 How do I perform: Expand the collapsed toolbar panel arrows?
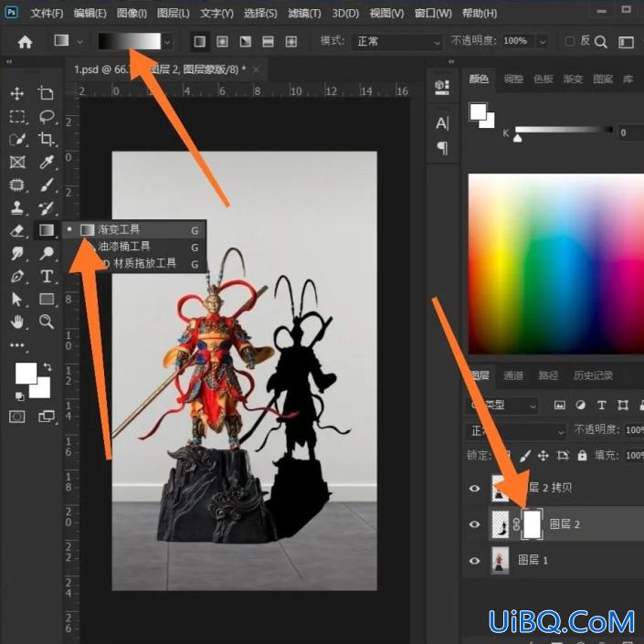tap(9, 62)
